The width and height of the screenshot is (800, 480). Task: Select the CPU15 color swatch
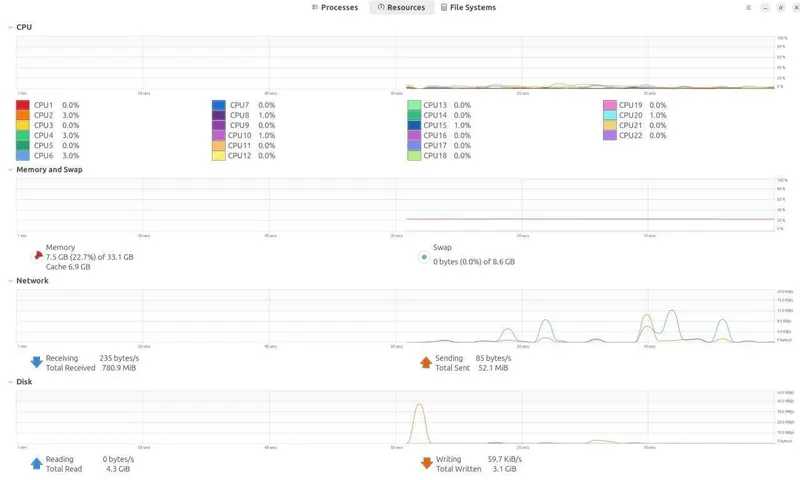(414, 125)
